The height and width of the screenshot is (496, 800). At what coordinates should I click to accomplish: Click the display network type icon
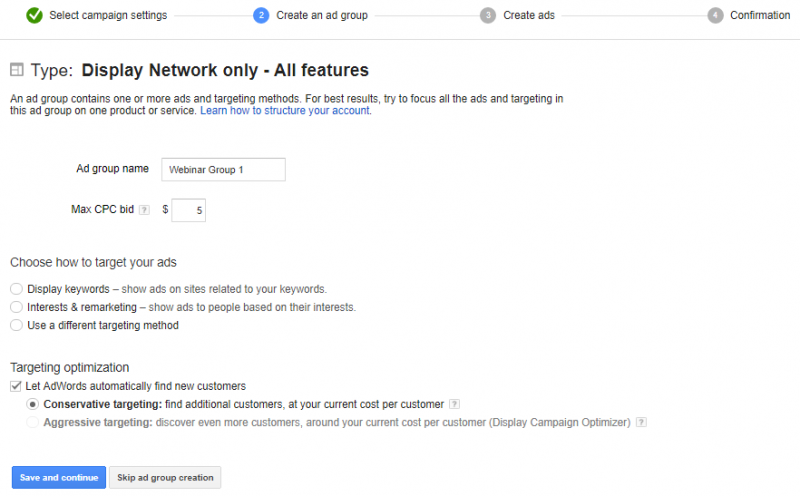click(x=17, y=69)
